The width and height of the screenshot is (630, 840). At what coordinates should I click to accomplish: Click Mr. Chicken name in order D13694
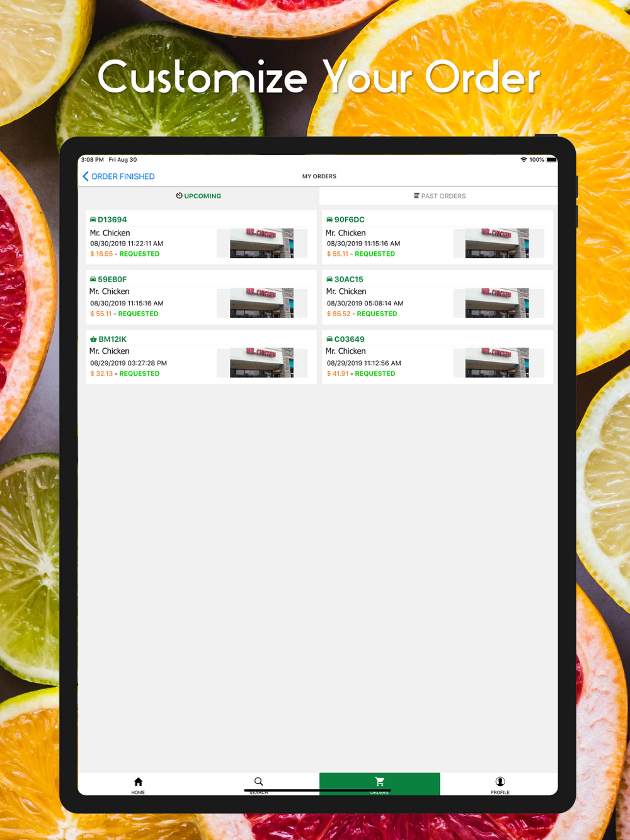(110, 233)
